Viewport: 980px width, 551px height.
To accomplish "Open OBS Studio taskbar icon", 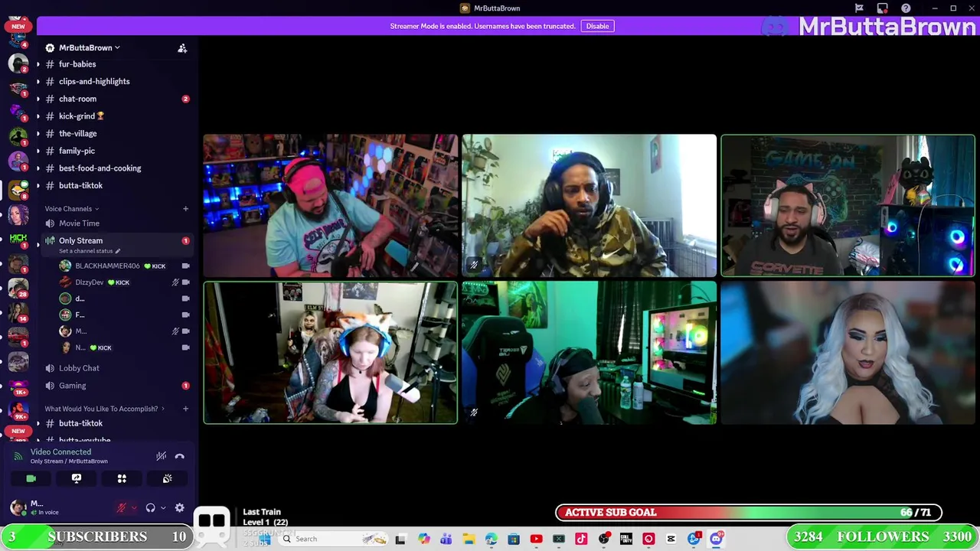I will click(x=603, y=540).
